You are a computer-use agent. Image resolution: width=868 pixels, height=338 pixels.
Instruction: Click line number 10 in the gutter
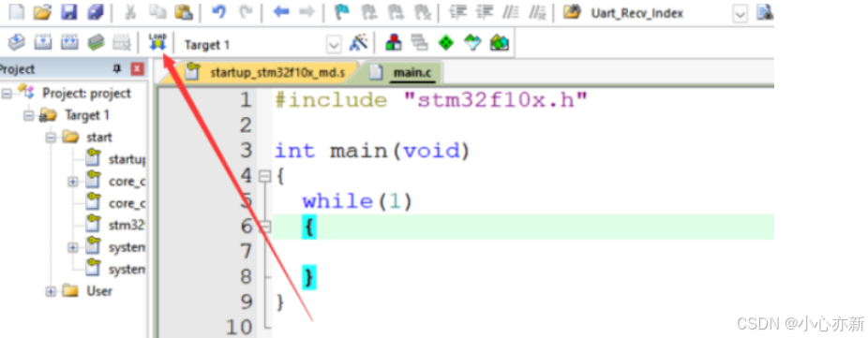click(239, 327)
